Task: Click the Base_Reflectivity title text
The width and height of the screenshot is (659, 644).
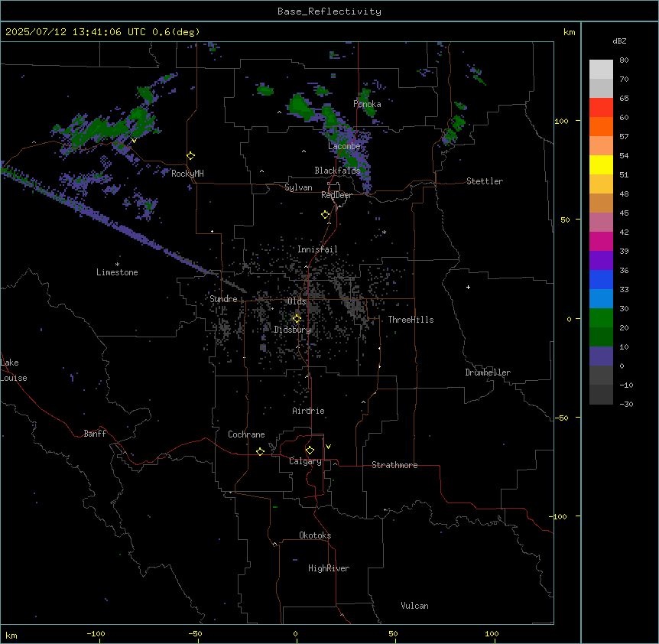Action: pyautogui.click(x=329, y=11)
